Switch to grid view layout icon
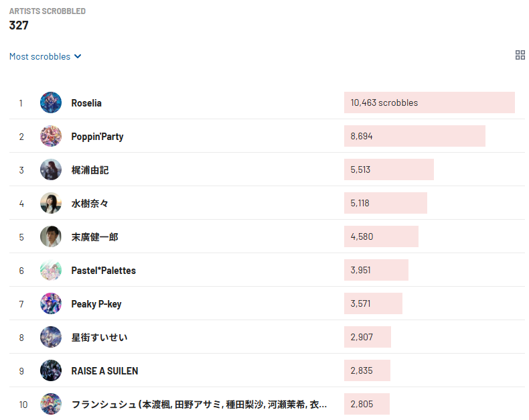 click(520, 56)
